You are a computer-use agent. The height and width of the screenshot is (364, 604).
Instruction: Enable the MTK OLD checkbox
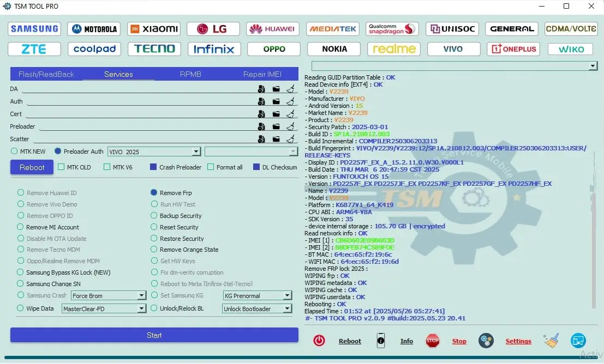61,167
